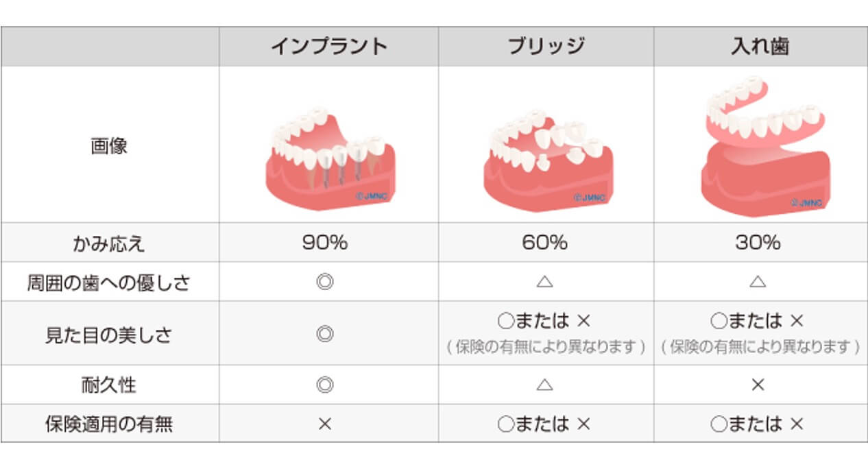The image size is (868, 469).
Task: Click the かみ応え row label
Action: [x=109, y=243]
